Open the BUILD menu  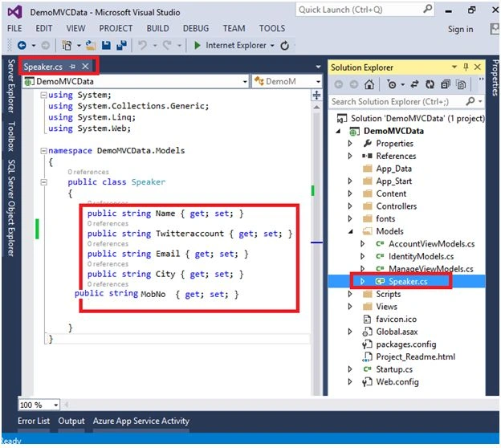[158, 28]
